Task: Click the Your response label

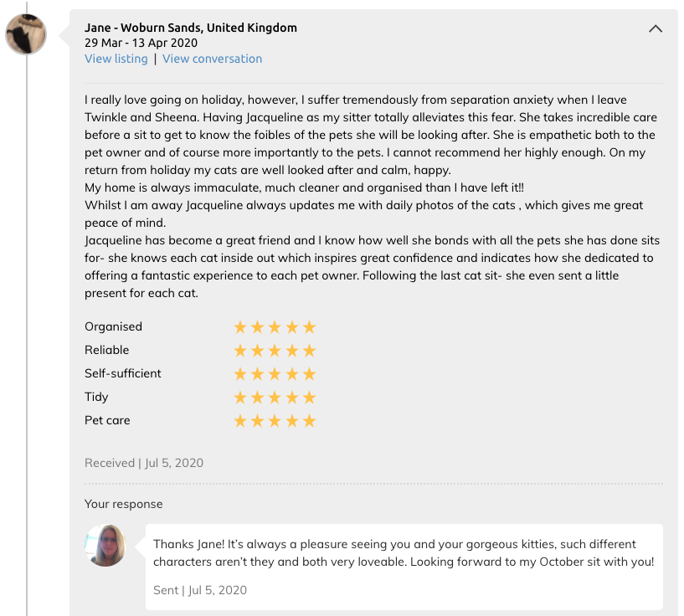Action: 123,504
